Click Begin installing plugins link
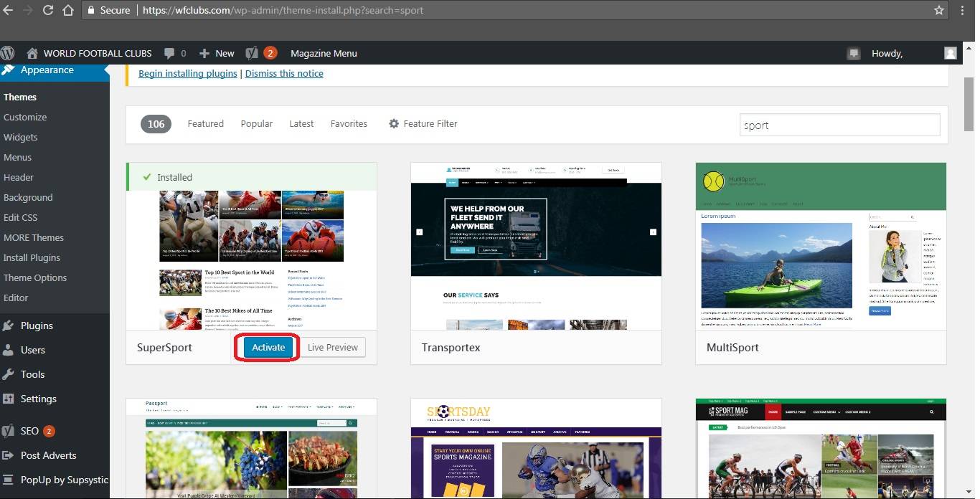 tap(188, 73)
